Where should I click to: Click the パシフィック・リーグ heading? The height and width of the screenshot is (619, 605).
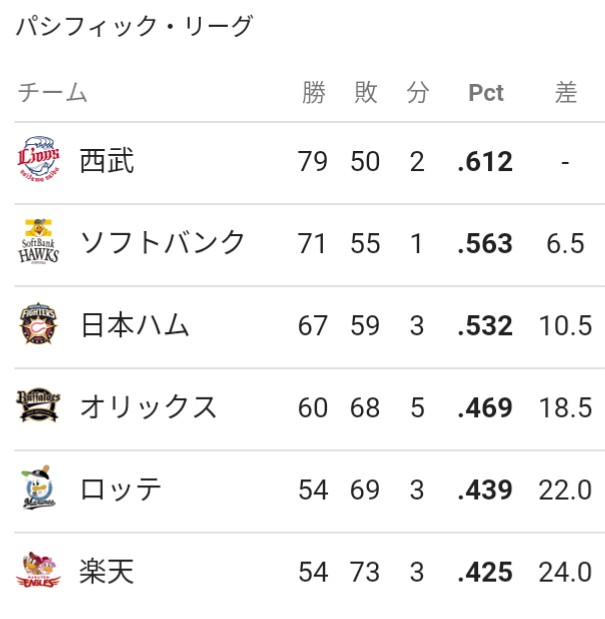(134, 26)
